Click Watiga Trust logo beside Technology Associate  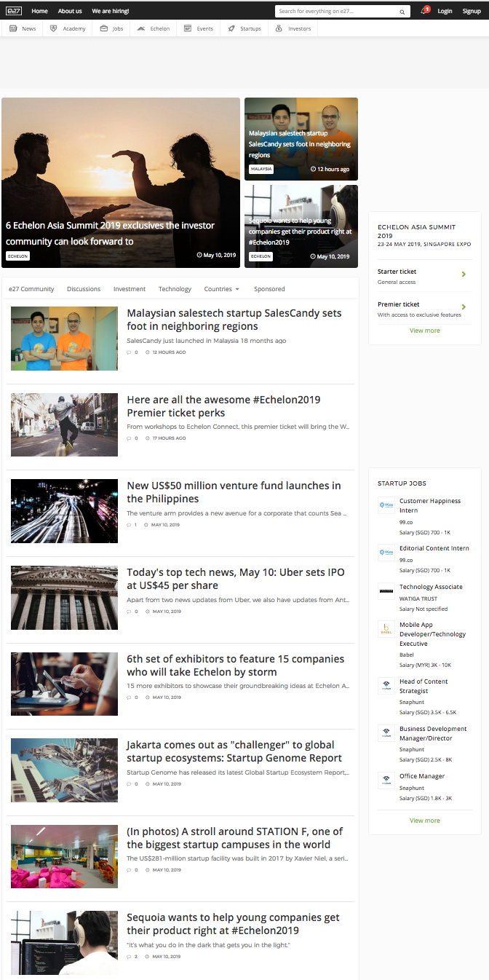click(x=386, y=592)
